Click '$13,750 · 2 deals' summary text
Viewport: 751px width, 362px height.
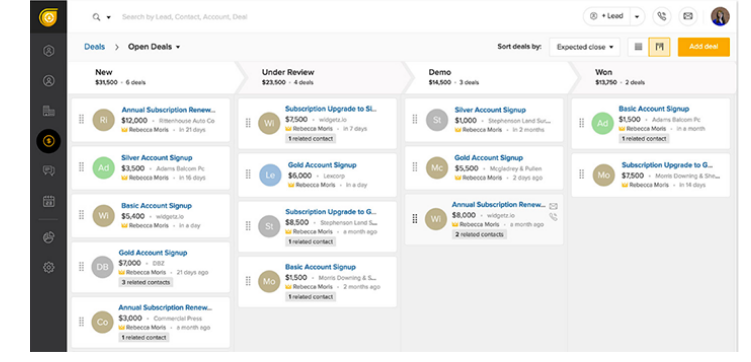coord(620,82)
